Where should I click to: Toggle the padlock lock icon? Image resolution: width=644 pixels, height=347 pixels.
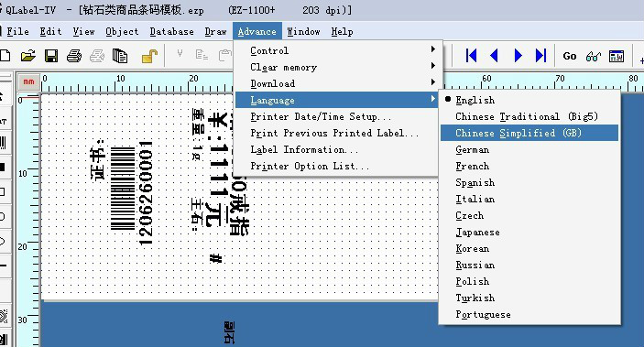[x=149, y=56]
